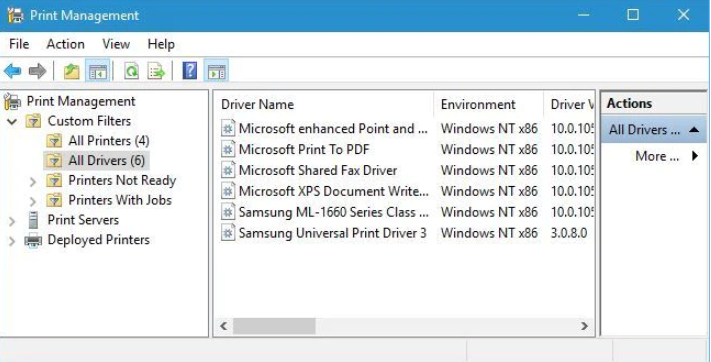Expand the Printers With Jobs node

pos(33,201)
